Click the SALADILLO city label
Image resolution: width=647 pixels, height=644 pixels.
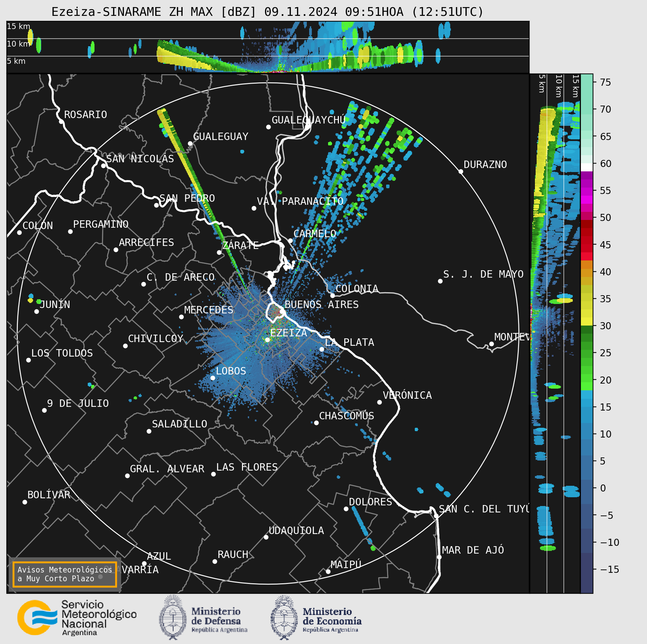[180, 424]
